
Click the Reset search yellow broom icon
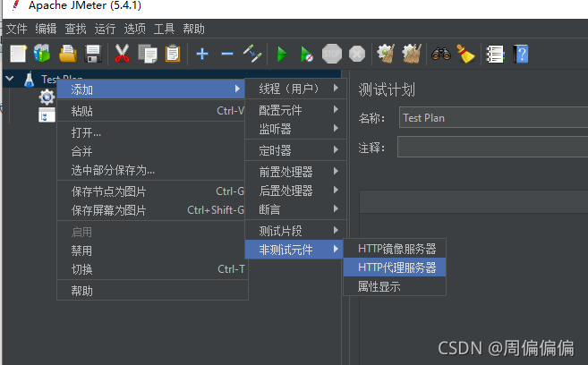click(x=465, y=54)
